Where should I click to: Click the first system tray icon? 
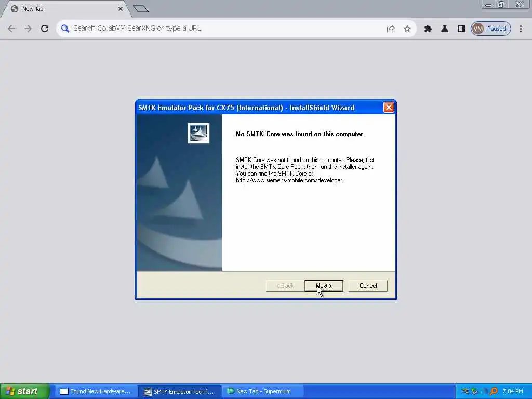coord(465,392)
